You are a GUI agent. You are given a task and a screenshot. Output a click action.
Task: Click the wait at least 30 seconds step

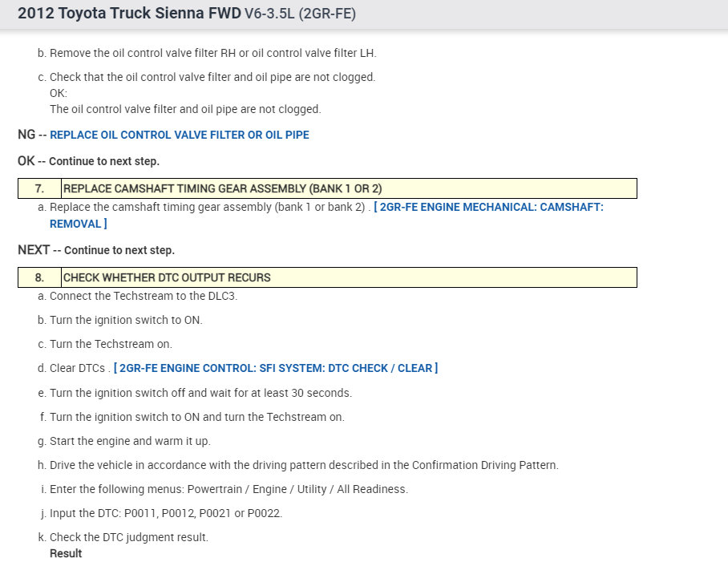[200, 393]
